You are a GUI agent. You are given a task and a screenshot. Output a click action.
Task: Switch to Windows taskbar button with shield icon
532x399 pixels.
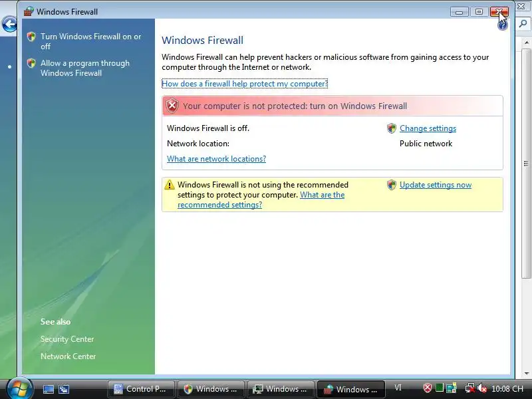[x=211, y=389]
